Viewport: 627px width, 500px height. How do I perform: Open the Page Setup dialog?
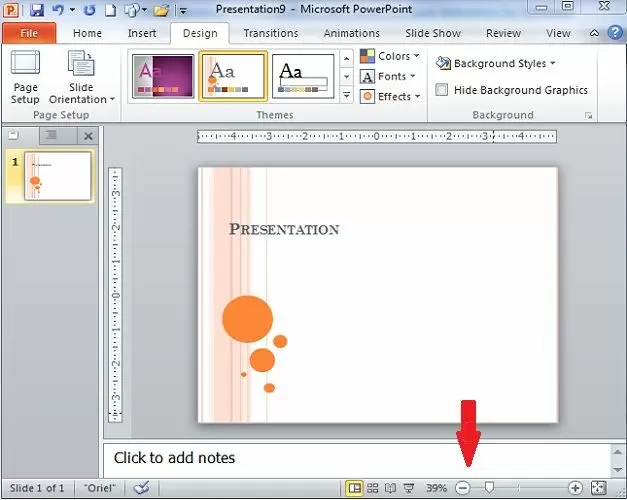pos(25,78)
